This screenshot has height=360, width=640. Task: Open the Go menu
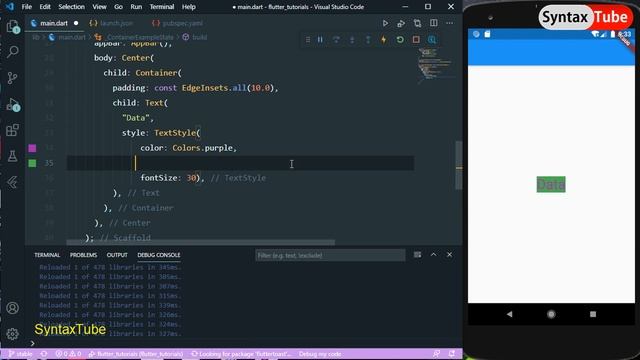(118, 7)
